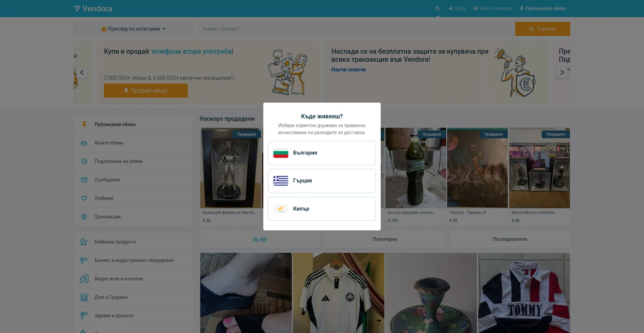This screenshot has width=644, height=333.
Task: Click the Bulgarian flag icon
Action: tap(281, 153)
